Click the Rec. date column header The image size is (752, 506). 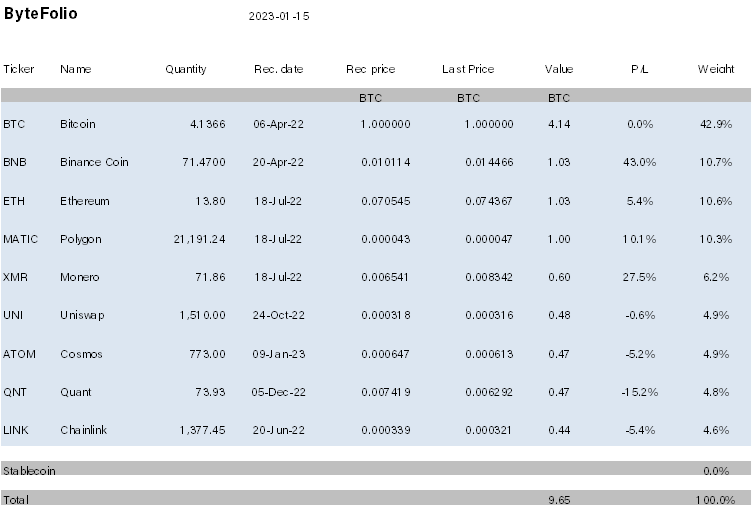279,69
